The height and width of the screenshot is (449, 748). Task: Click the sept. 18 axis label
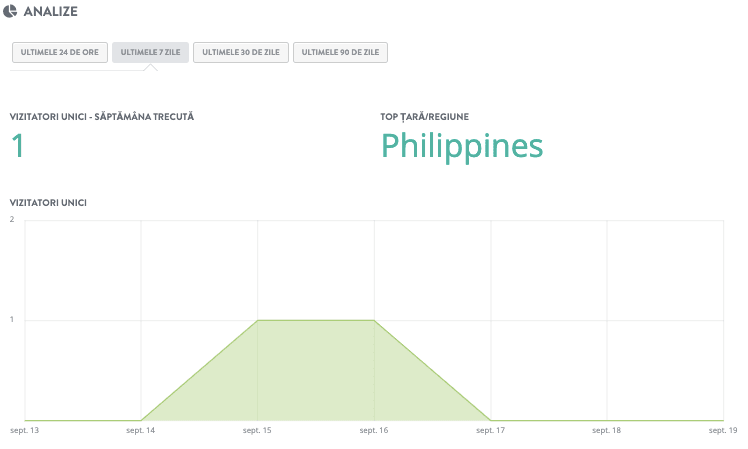(607, 430)
